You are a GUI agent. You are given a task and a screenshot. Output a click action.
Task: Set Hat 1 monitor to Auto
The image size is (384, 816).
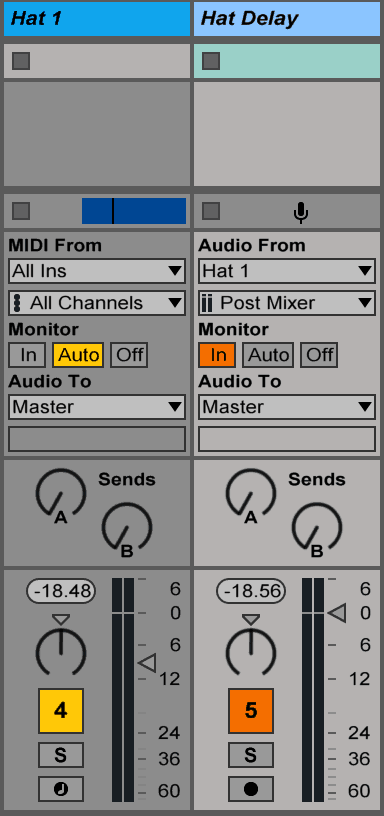click(x=78, y=355)
